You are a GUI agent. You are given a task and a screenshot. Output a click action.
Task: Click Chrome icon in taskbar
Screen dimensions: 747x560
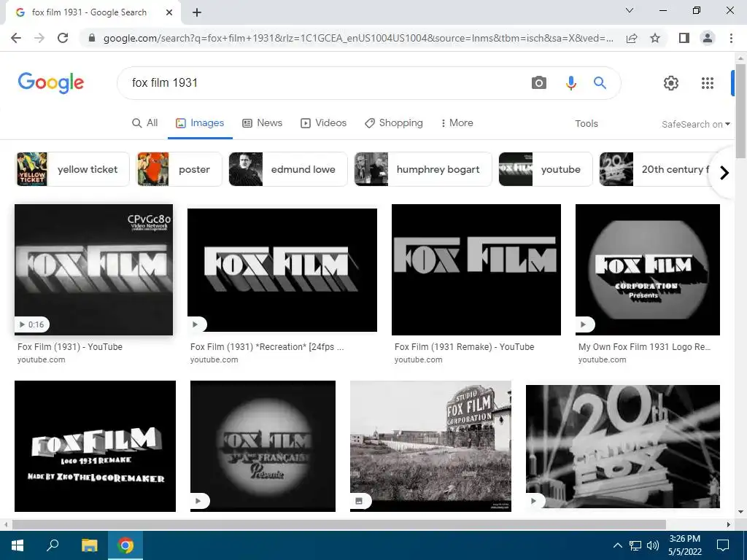pyautogui.click(x=125, y=545)
